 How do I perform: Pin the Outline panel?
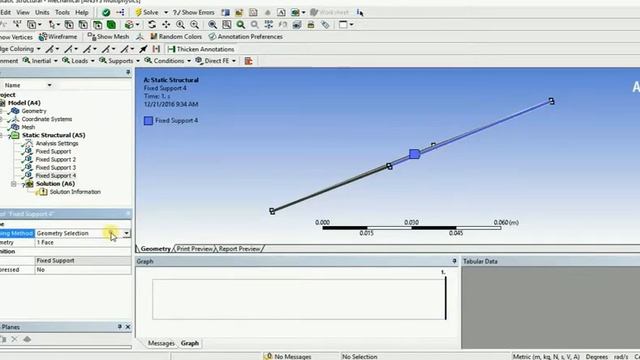coord(128,72)
